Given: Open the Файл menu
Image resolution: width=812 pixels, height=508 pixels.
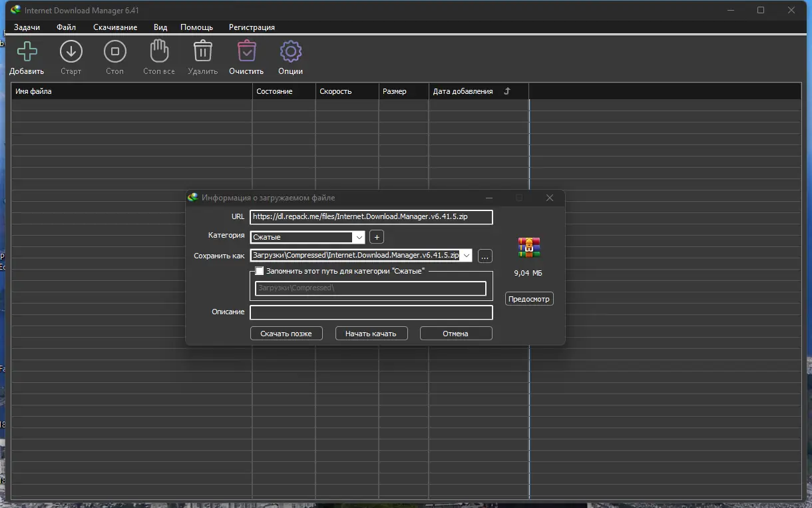Looking at the screenshot, I should (66, 27).
